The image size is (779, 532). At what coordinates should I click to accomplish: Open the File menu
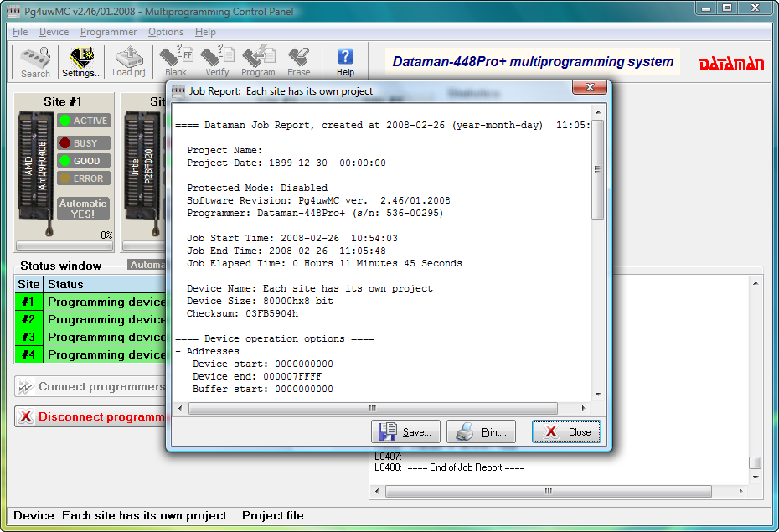[x=20, y=32]
